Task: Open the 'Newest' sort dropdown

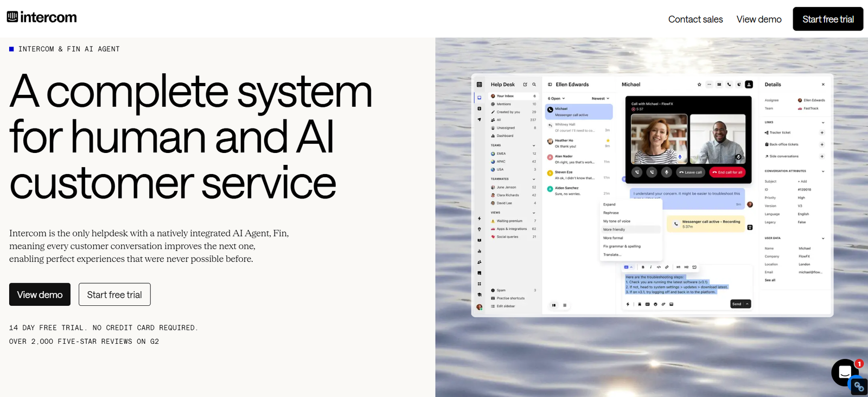Action: [601, 99]
